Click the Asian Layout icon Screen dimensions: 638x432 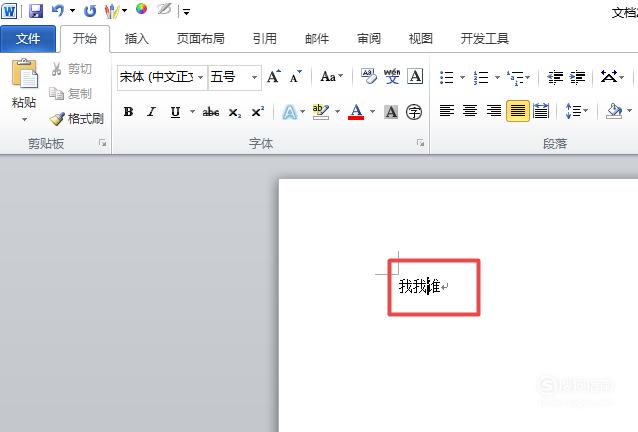click(609, 76)
